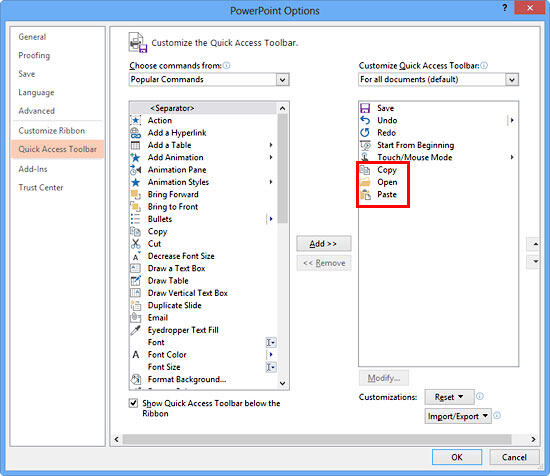The width and height of the screenshot is (550, 476).
Task: Click the Open folder icon in toolbar list
Action: point(365,182)
